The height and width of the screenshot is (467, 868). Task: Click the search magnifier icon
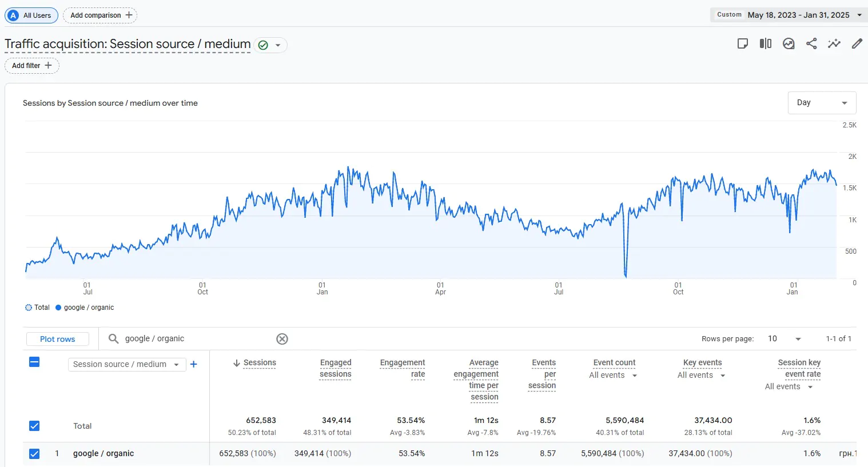pyautogui.click(x=114, y=339)
